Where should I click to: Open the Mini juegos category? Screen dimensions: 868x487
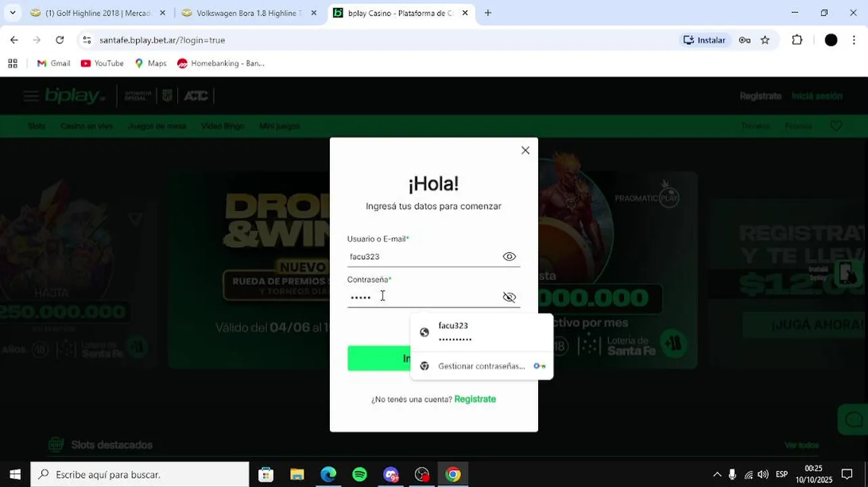click(x=279, y=126)
